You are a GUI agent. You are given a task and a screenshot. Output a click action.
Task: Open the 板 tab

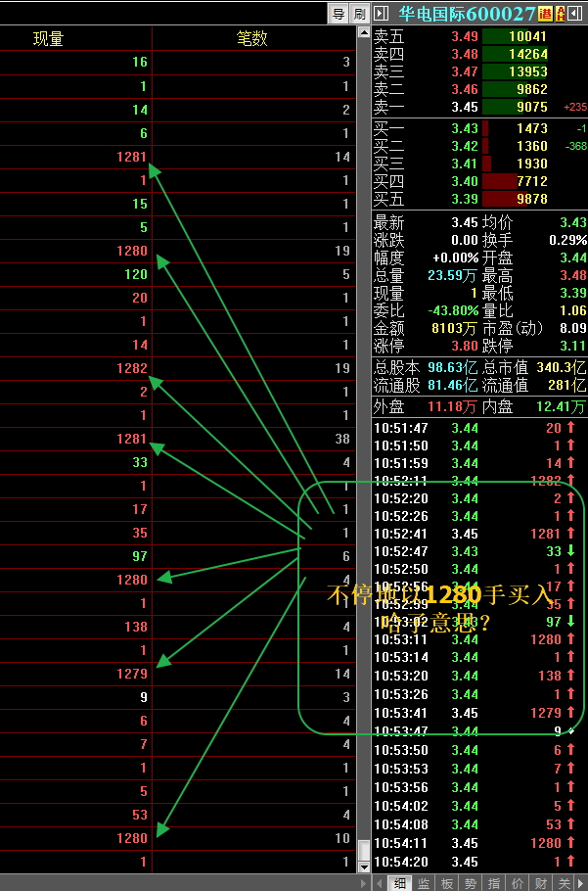(x=447, y=883)
